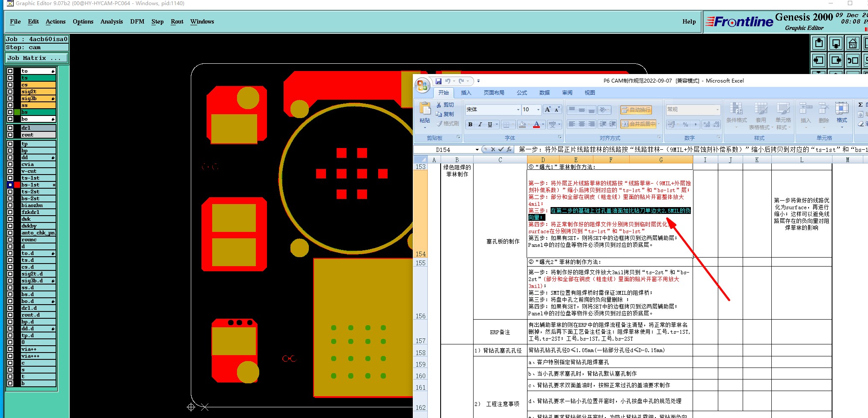
Task: Click the green color swatch of bs layer
Action: coord(17,112)
